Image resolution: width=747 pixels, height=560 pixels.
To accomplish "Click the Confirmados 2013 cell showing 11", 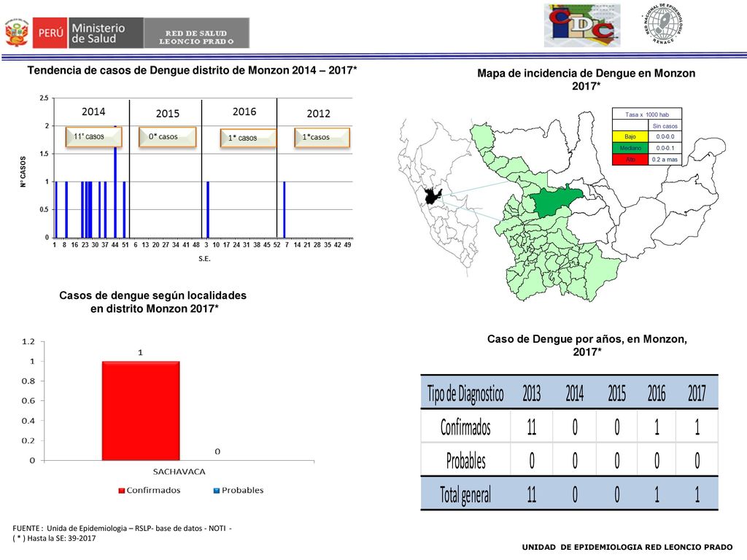I will [532, 427].
